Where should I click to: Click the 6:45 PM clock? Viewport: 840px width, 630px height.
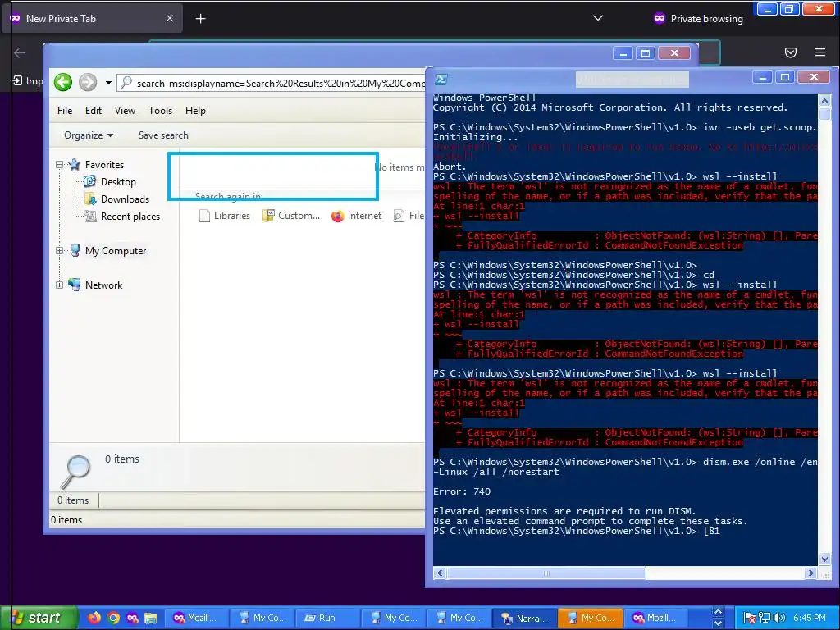(x=810, y=618)
